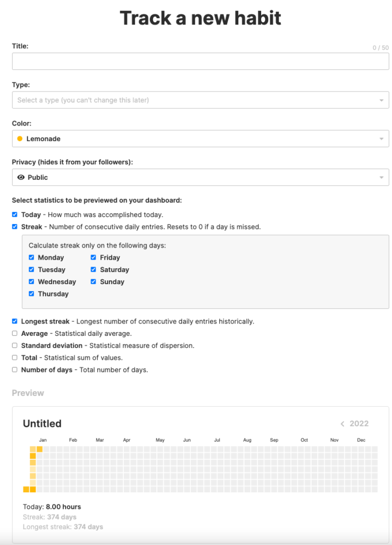Image resolution: width=392 pixels, height=545 pixels.
Task: Click the Title input field
Action: [200, 62]
